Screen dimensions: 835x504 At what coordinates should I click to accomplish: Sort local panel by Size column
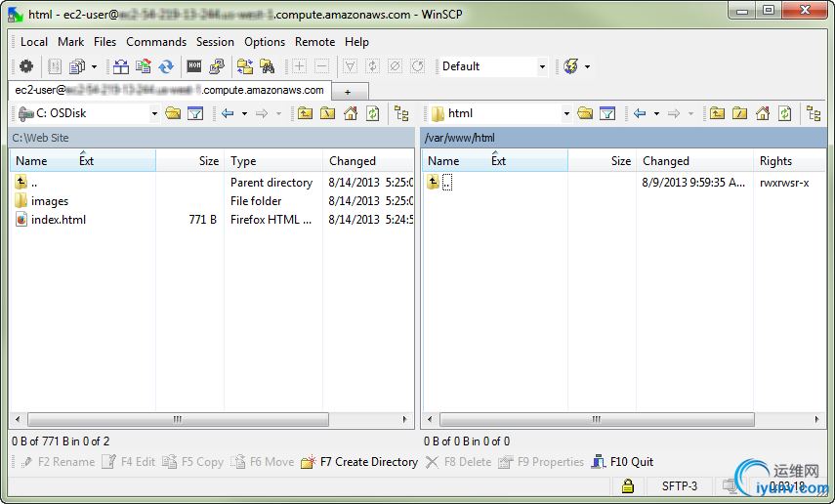[x=189, y=161]
